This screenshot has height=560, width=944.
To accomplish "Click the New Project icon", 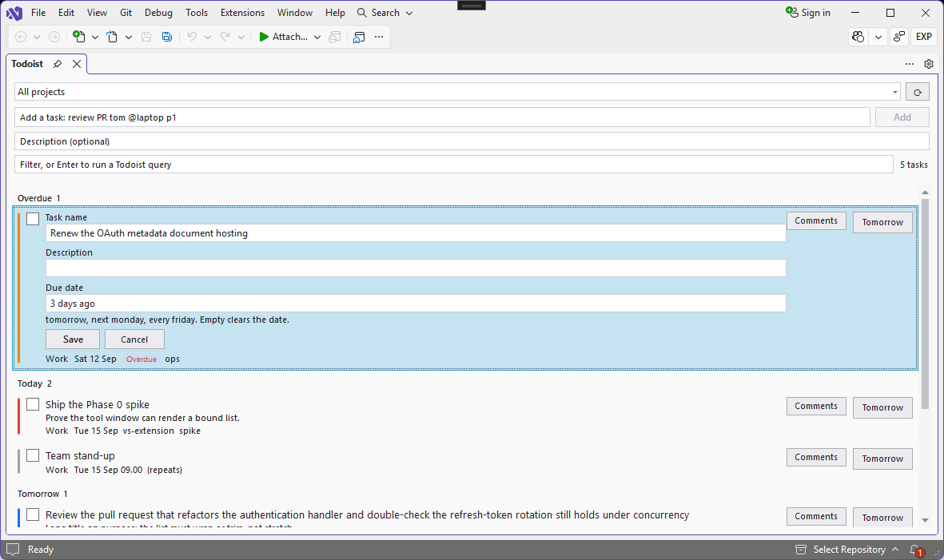I will click(x=79, y=37).
